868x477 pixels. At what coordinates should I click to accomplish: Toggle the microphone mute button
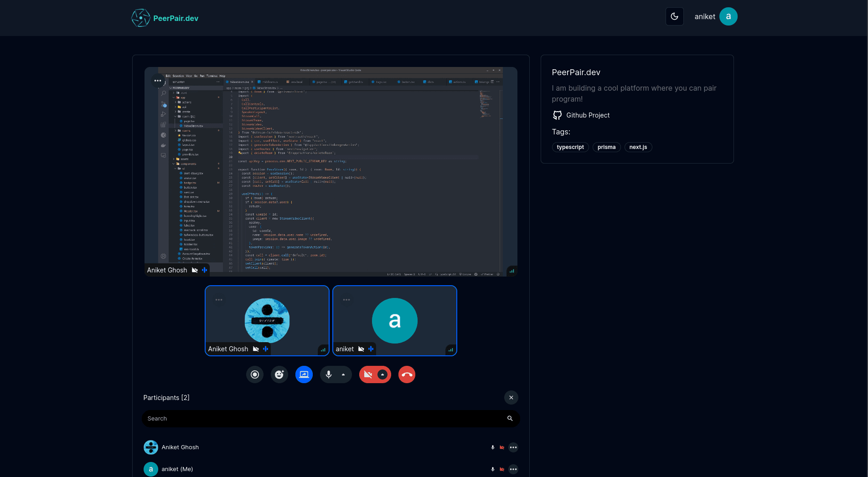click(329, 374)
